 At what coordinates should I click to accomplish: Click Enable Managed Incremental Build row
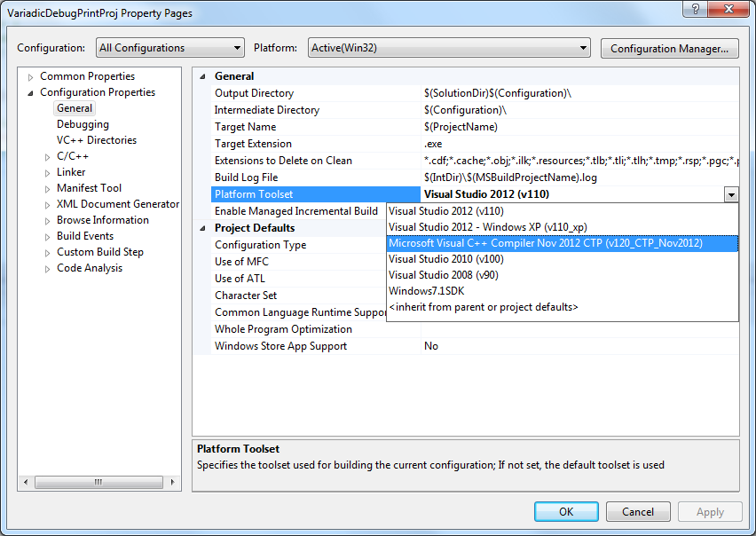[x=299, y=211]
